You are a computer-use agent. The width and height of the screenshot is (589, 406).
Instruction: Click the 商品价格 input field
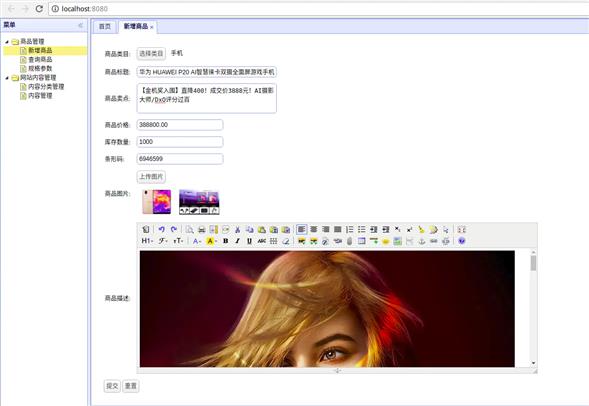point(180,125)
